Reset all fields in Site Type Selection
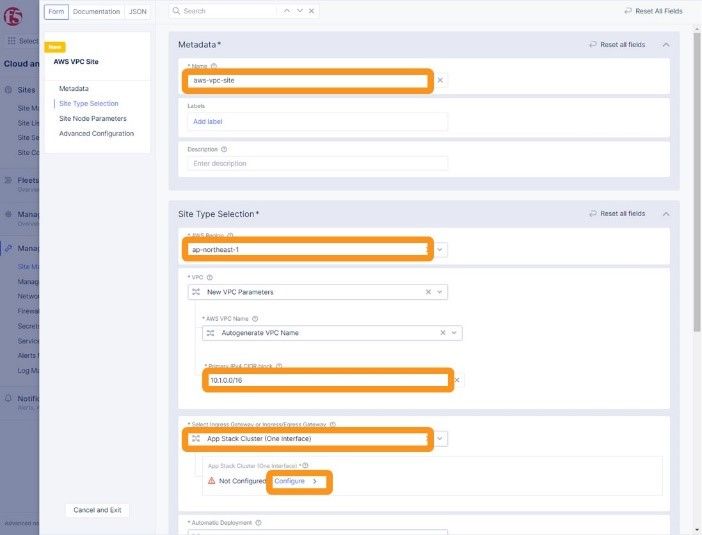Image resolution: width=702 pixels, height=535 pixels. pos(617,214)
